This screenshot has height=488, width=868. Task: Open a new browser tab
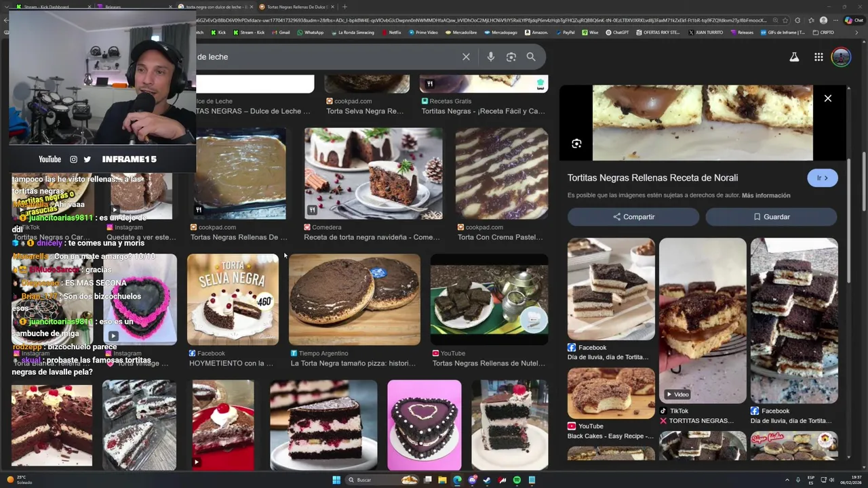(x=344, y=7)
